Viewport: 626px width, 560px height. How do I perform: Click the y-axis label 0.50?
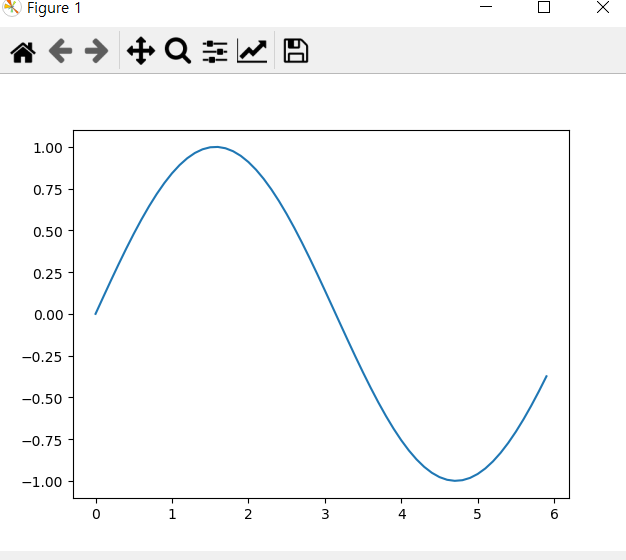48,232
